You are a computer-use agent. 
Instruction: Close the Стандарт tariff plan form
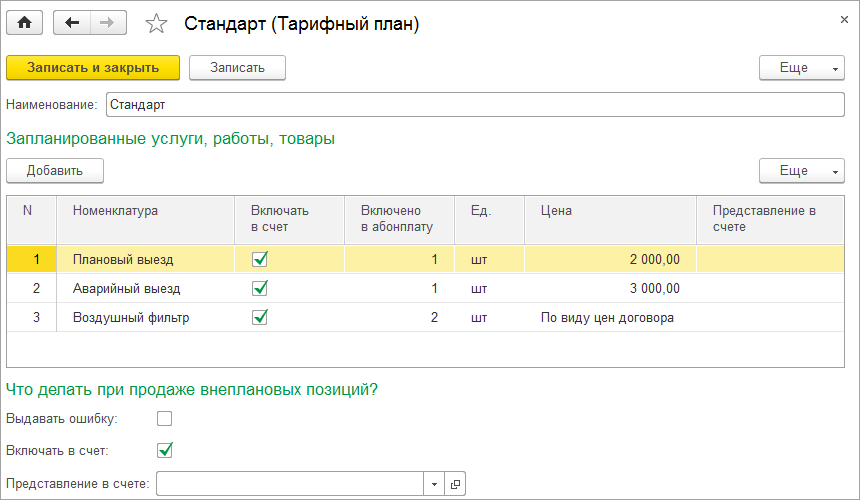(838, 18)
